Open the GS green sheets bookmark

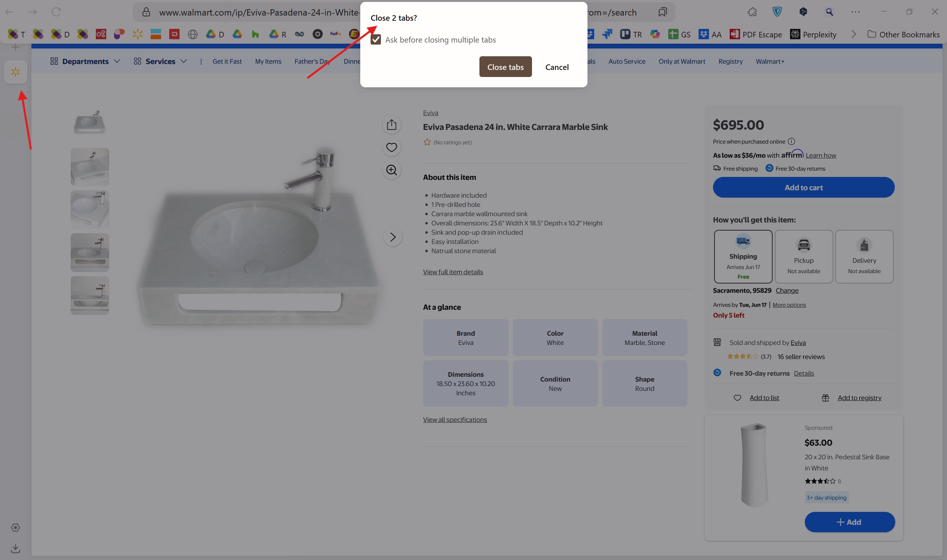point(679,34)
